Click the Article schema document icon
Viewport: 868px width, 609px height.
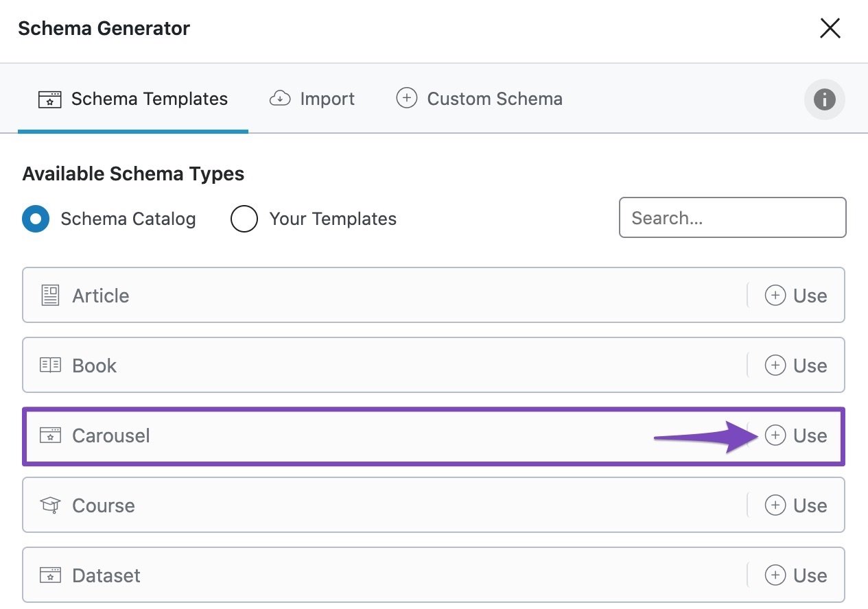[x=50, y=296]
